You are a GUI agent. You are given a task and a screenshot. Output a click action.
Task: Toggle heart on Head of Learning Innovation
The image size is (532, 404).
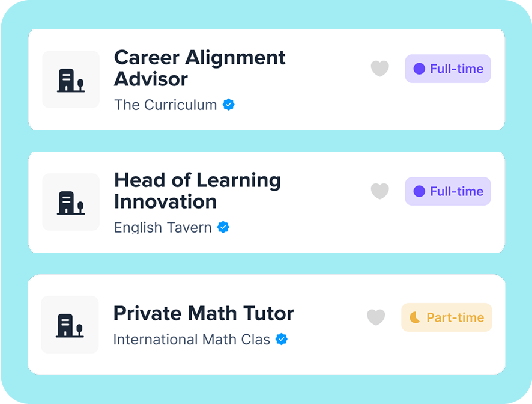[379, 191]
